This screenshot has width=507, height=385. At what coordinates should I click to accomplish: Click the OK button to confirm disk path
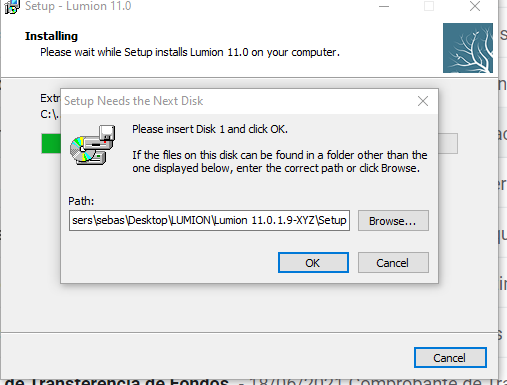click(x=313, y=263)
